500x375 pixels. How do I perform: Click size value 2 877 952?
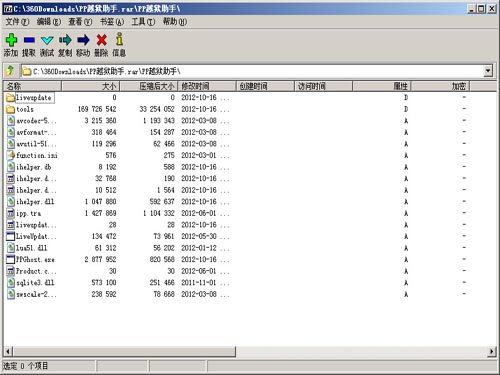click(x=100, y=259)
